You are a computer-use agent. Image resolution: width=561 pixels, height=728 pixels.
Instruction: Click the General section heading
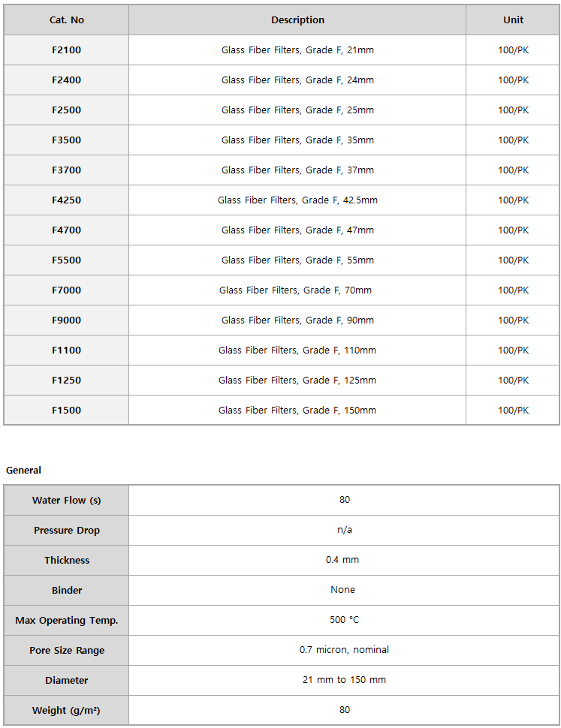(x=23, y=471)
